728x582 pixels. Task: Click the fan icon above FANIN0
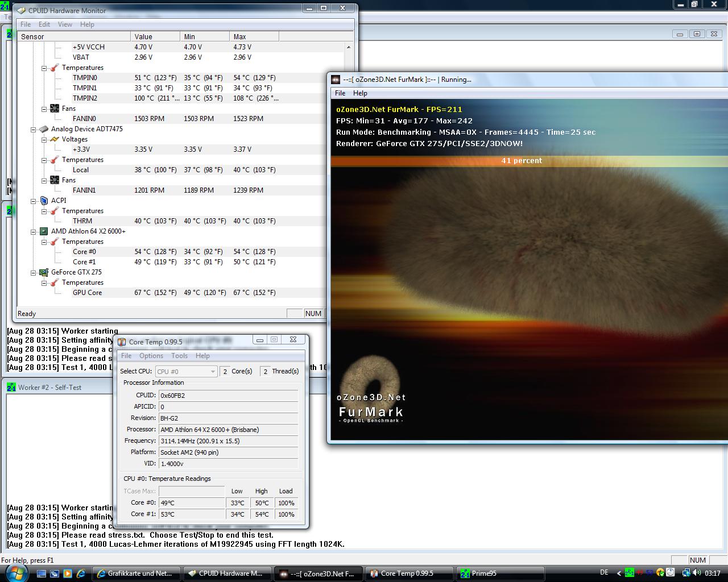(55, 109)
